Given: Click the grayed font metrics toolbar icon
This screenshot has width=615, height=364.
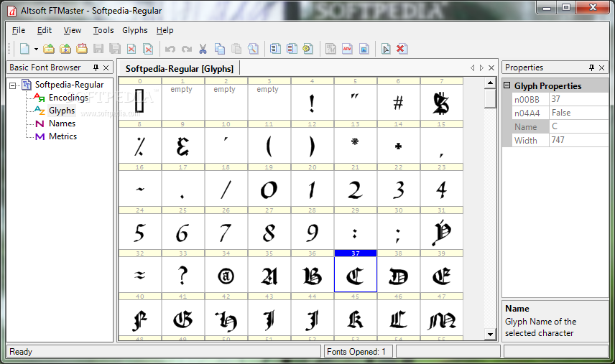Looking at the screenshot, I should point(330,49).
